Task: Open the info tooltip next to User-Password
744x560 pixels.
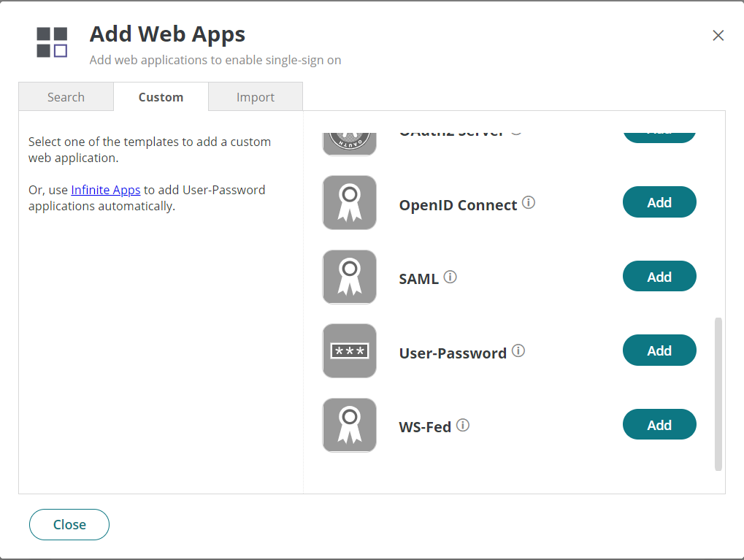Action: click(518, 350)
